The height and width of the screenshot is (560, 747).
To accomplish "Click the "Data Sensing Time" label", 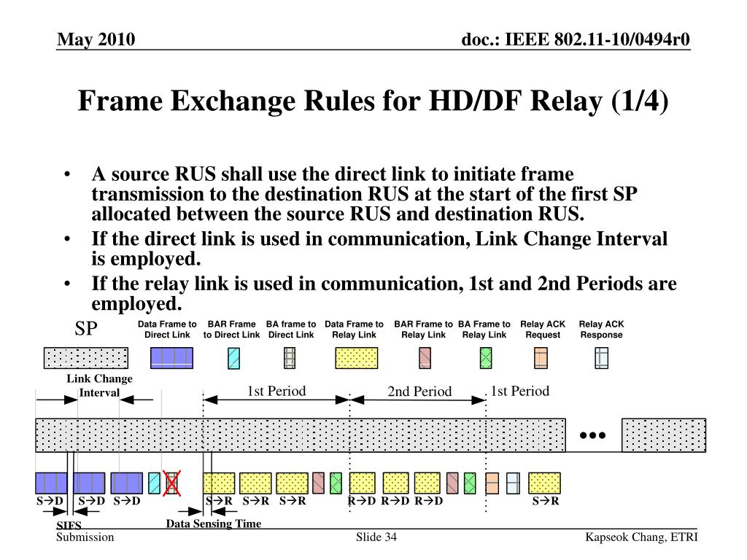I will (x=214, y=524).
